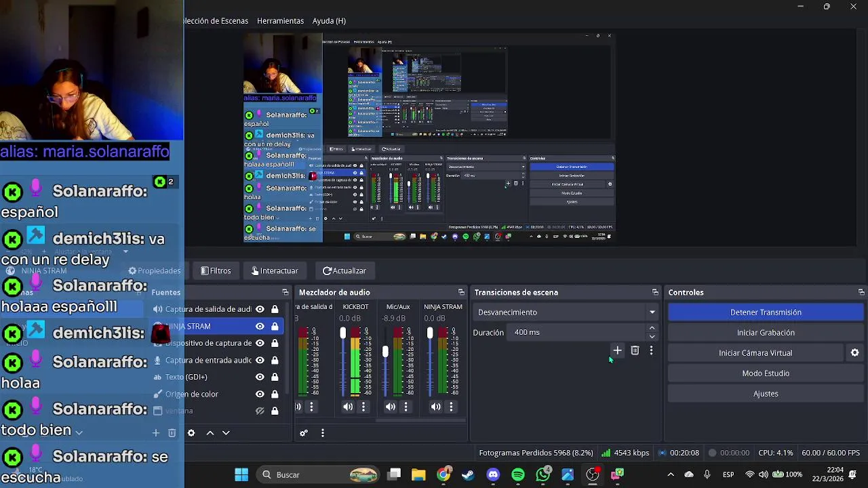Click Iniciar Cámara Virtual button
Image resolution: width=868 pixels, height=488 pixels.
[755, 353]
